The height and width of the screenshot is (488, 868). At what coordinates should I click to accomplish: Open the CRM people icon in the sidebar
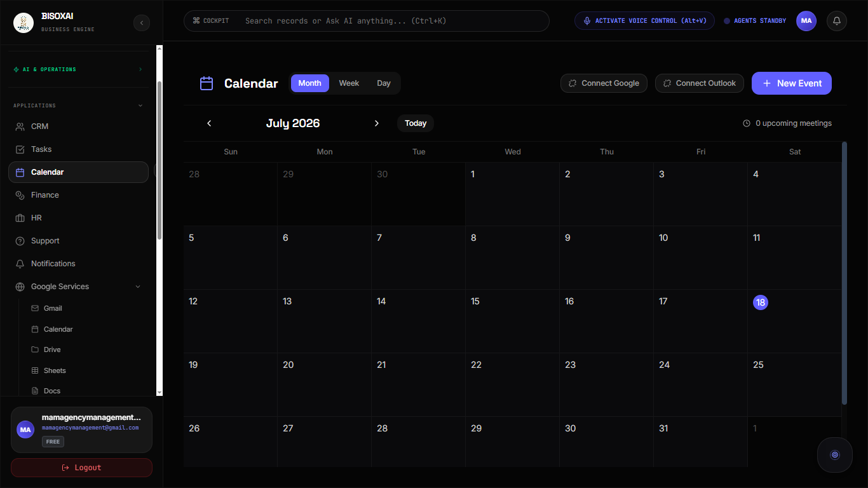(20, 126)
